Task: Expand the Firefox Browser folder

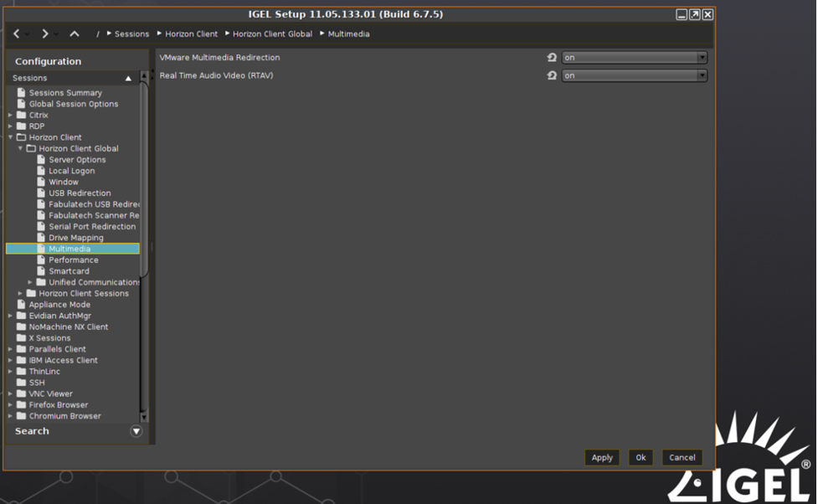Action: click(x=10, y=405)
